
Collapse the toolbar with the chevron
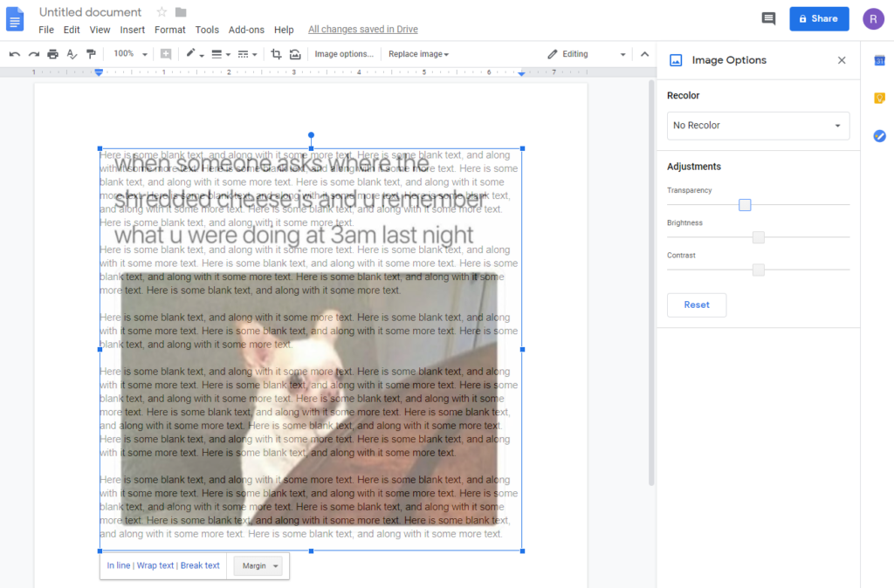tap(644, 53)
